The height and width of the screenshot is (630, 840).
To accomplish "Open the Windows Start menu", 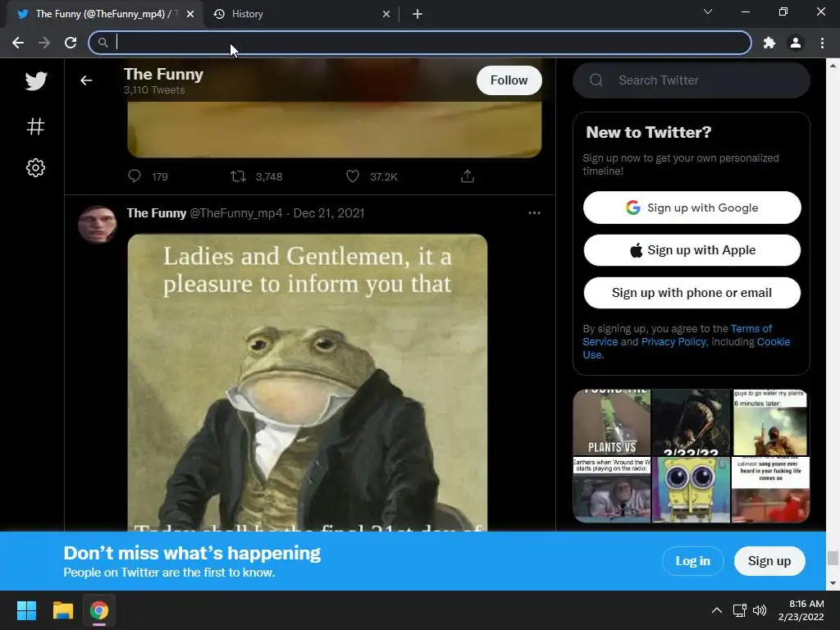I will 26,610.
